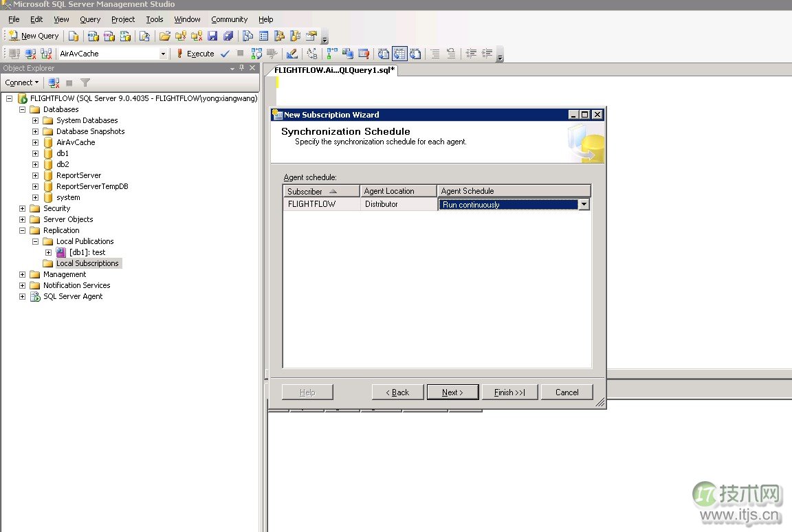The height and width of the screenshot is (532, 792).
Task: Click the Object Explorer filter icon
Action: pyautogui.click(x=85, y=82)
